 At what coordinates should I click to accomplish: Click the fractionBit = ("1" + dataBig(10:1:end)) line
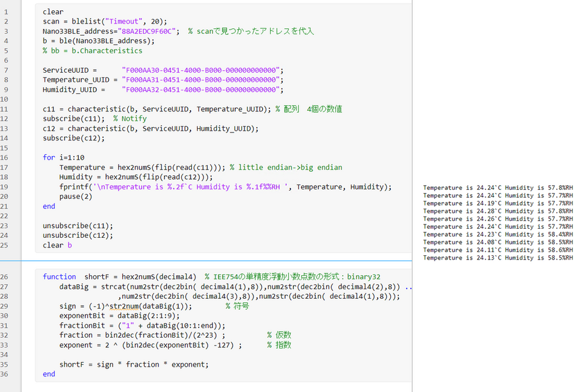142,325
